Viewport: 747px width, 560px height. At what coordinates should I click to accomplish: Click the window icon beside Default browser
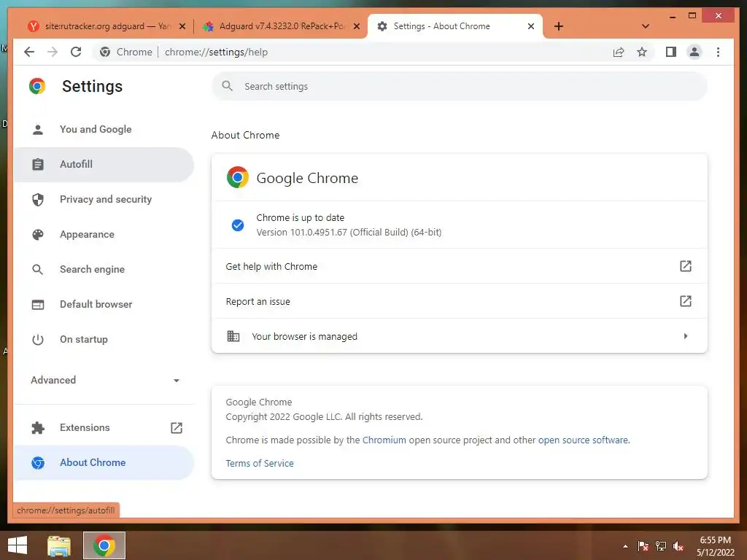[38, 304]
